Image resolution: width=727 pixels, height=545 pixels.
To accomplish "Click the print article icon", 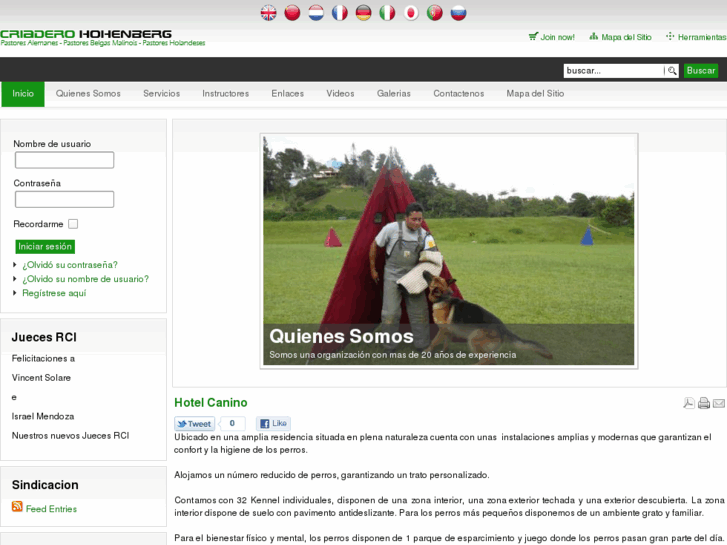I will [704, 403].
